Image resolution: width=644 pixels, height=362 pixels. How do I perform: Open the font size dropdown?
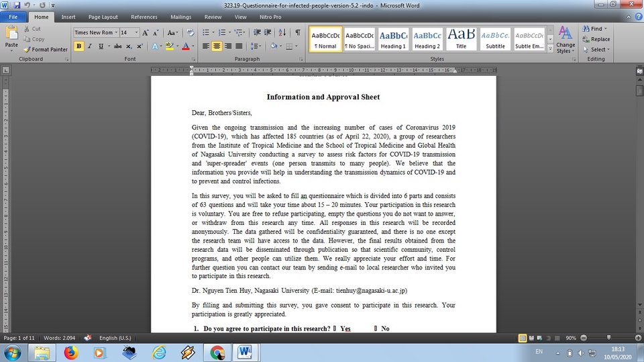point(136,32)
